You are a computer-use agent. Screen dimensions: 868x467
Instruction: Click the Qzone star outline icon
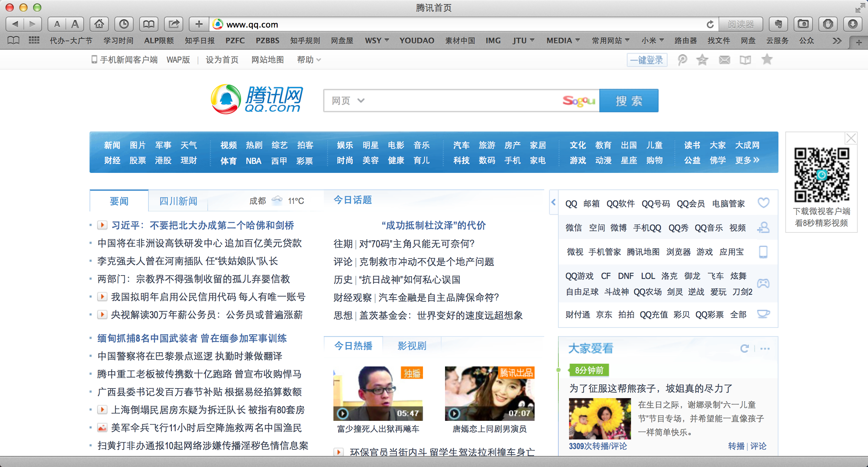[702, 60]
